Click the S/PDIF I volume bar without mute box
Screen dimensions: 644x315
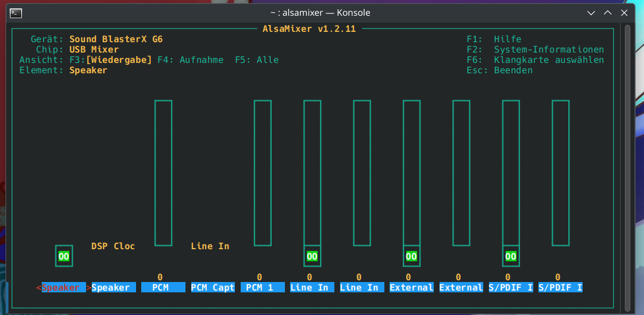click(561, 173)
